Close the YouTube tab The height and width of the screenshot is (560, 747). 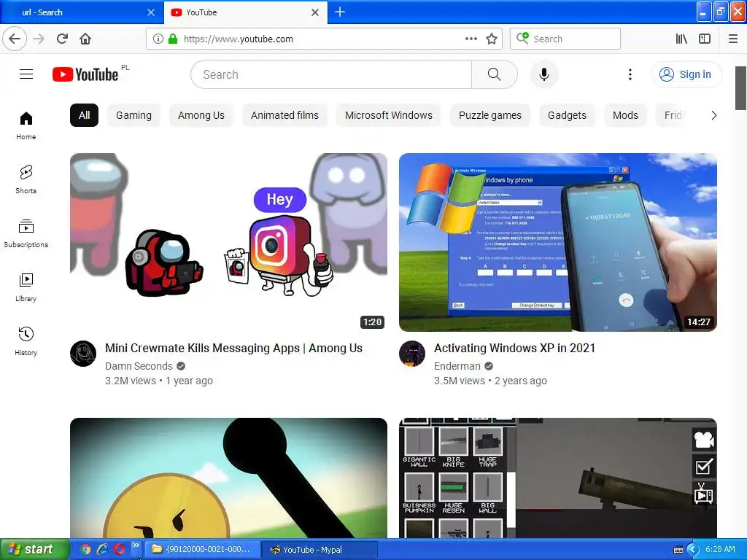click(x=315, y=12)
